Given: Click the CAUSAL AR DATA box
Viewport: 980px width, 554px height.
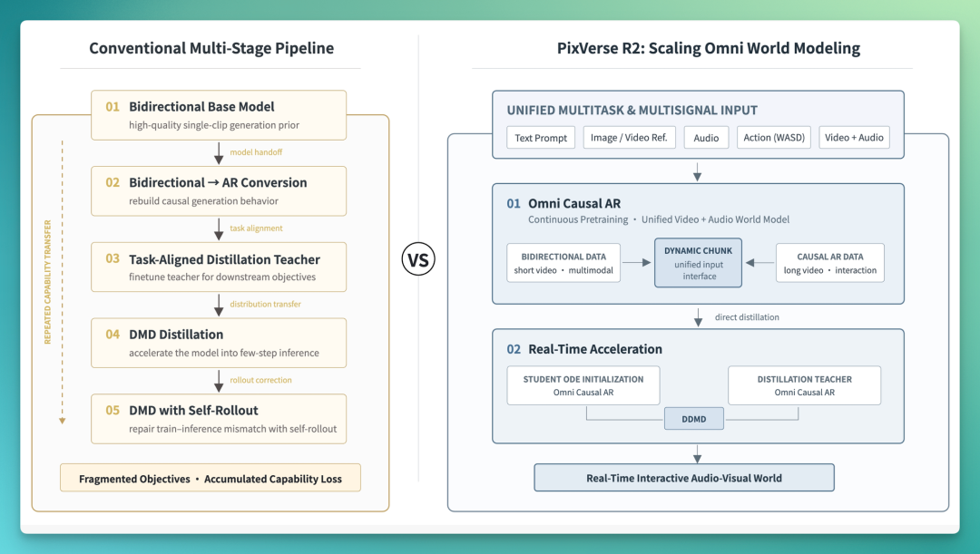Looking at the screenshot, I should 830,263.
